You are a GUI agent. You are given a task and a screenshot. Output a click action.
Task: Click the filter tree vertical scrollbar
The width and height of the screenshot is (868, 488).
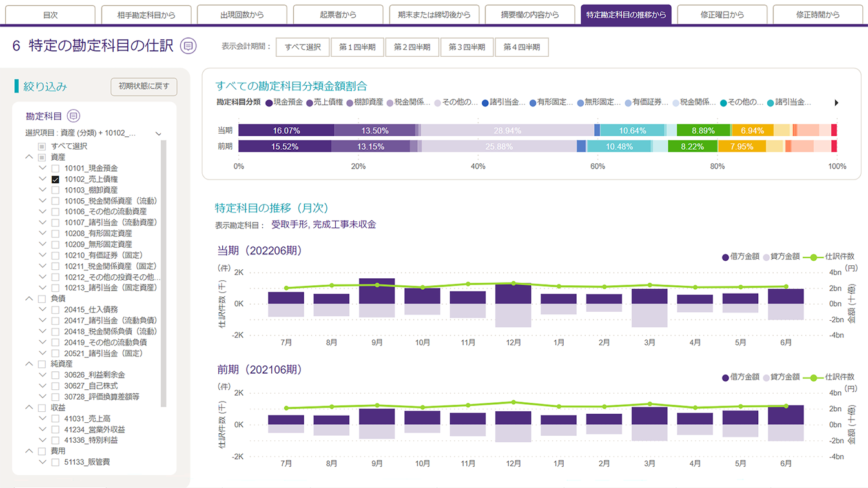(x=163, y=274)
